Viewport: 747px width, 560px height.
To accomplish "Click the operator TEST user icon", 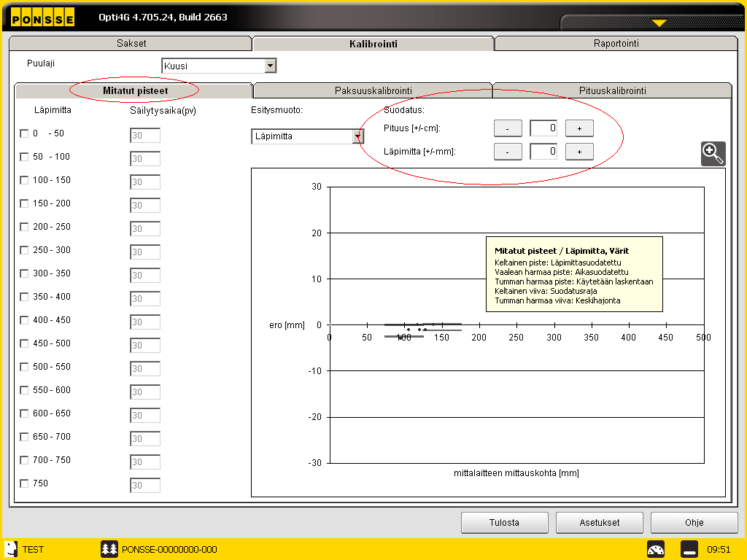I will coord(10,549).
